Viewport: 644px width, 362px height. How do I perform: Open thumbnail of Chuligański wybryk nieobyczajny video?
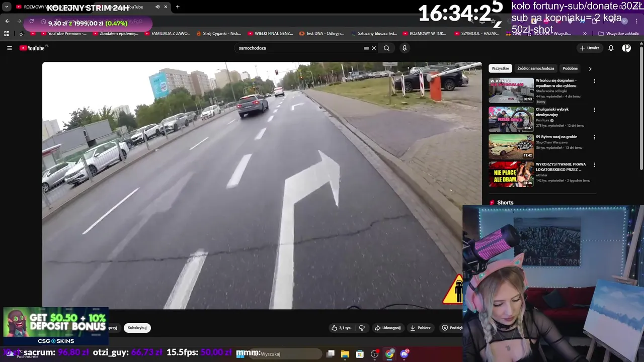click(511, 119)
